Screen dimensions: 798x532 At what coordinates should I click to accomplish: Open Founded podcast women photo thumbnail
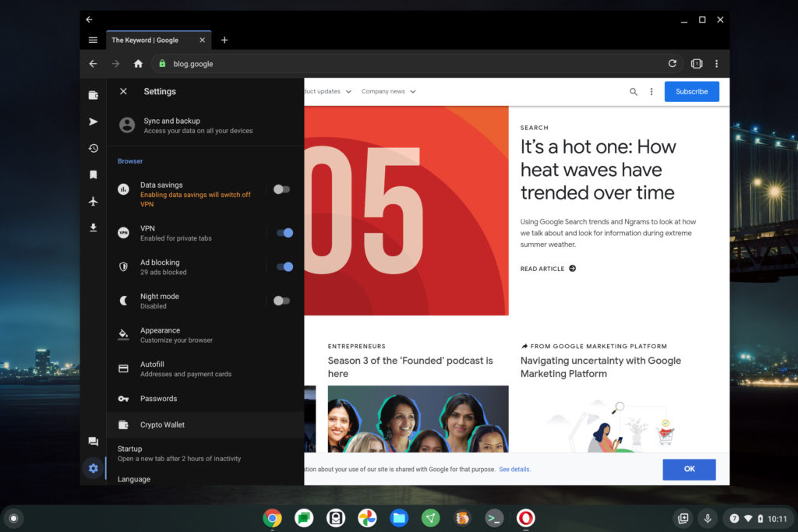pos(418,419)
